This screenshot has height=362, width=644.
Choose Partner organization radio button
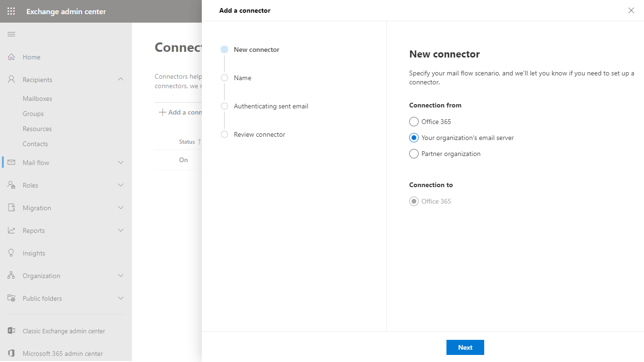(414, 154)
